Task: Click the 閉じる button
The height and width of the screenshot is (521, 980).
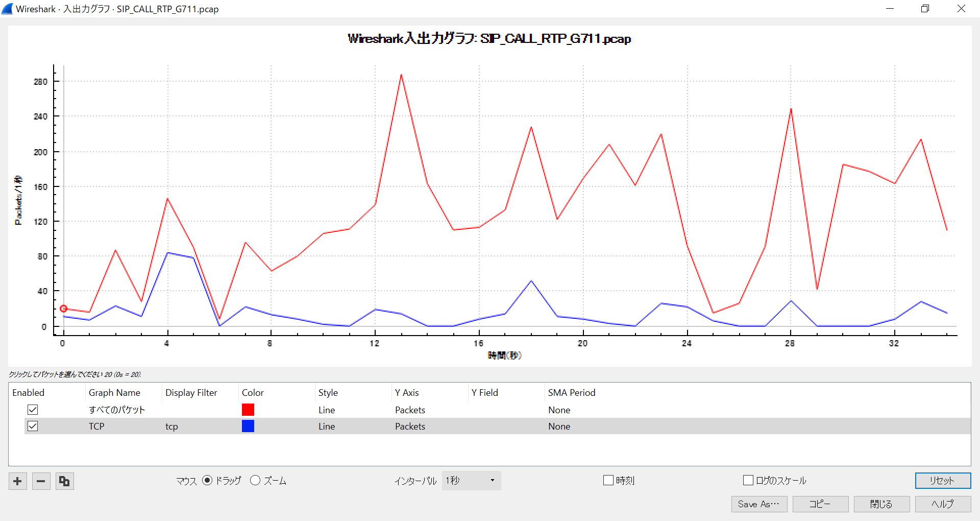Action: (x=881, y=504)
